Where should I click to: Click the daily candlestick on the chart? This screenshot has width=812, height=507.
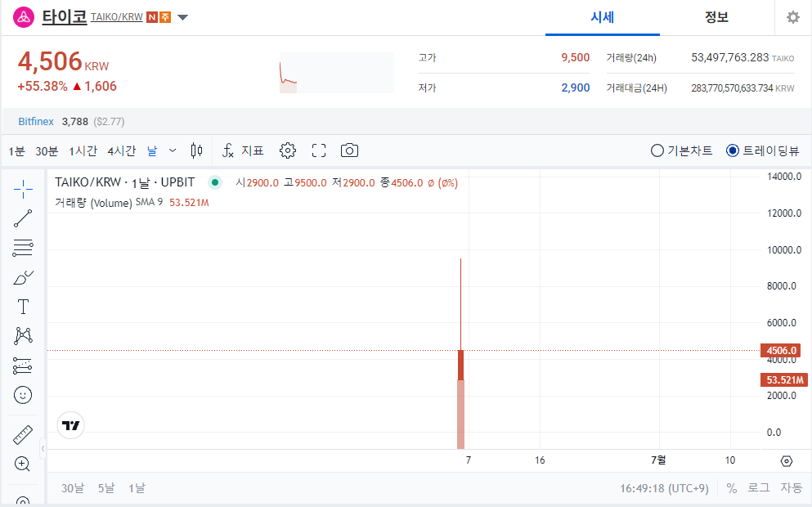point(460,365)
